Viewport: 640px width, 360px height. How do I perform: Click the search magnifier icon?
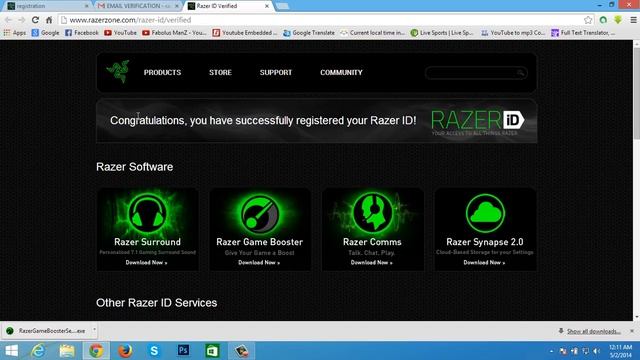tap(520, 73)
